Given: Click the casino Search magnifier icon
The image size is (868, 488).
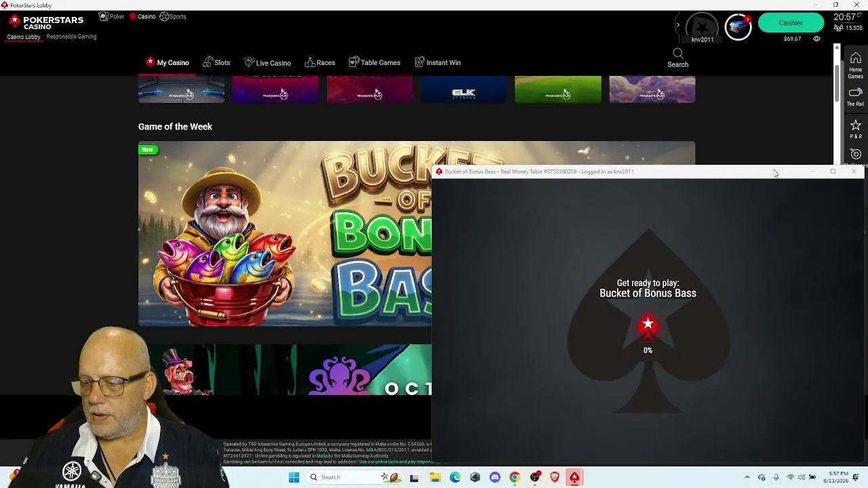Looking at the screenshot, I should (x=677, y=54).
